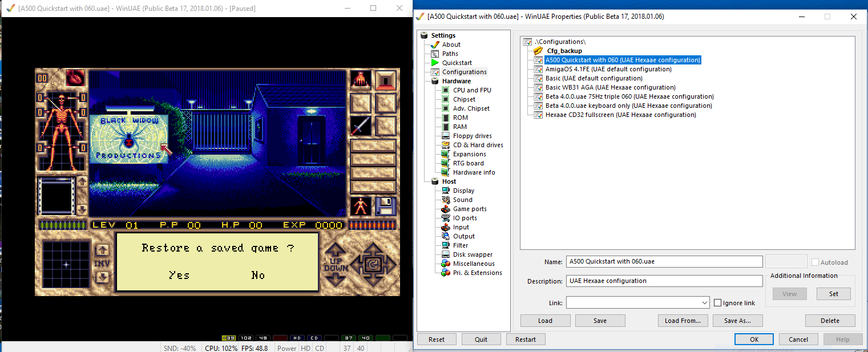Click the configuration Name field

(x=664, y=261)
